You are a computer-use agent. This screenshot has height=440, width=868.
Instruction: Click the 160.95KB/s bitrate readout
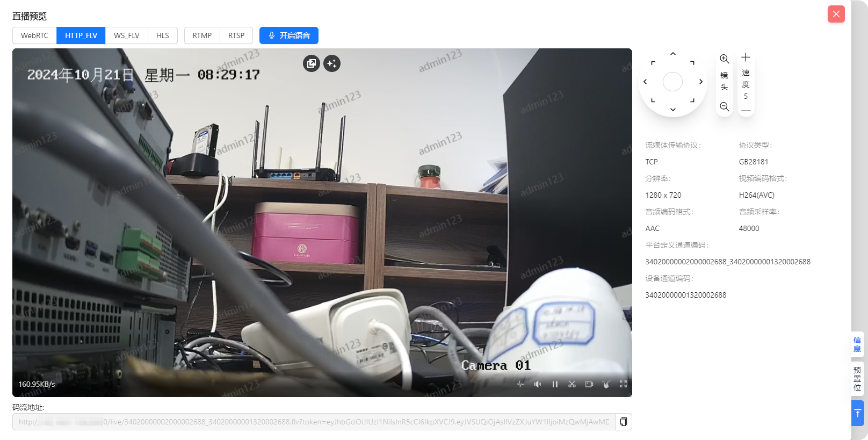coord(37,384)
